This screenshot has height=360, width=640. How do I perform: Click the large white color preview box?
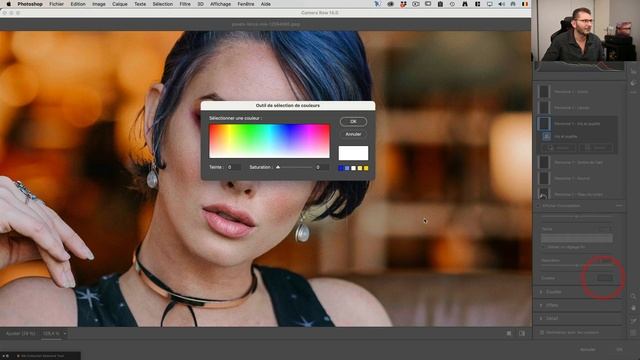pos(353,153)
